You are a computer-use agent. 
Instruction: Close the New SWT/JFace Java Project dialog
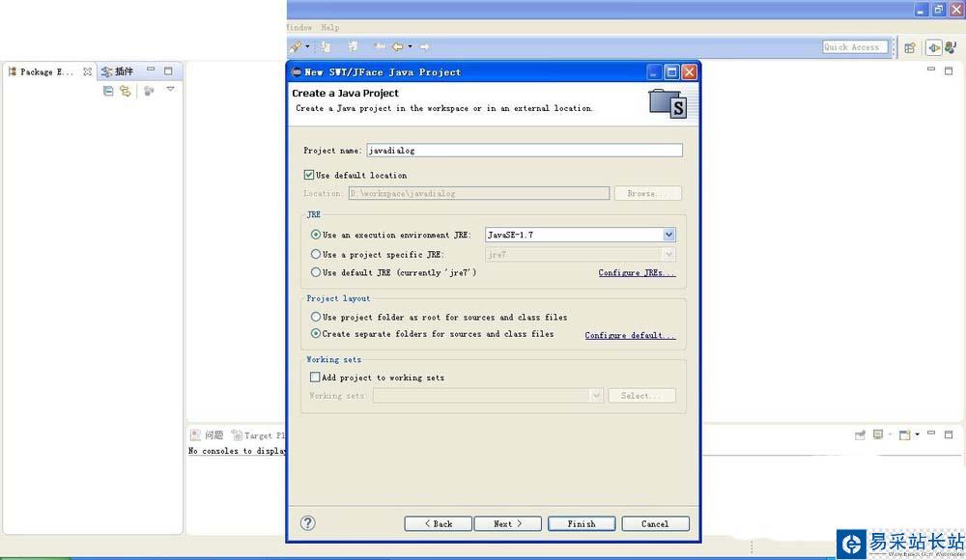[x=690, y=72]
